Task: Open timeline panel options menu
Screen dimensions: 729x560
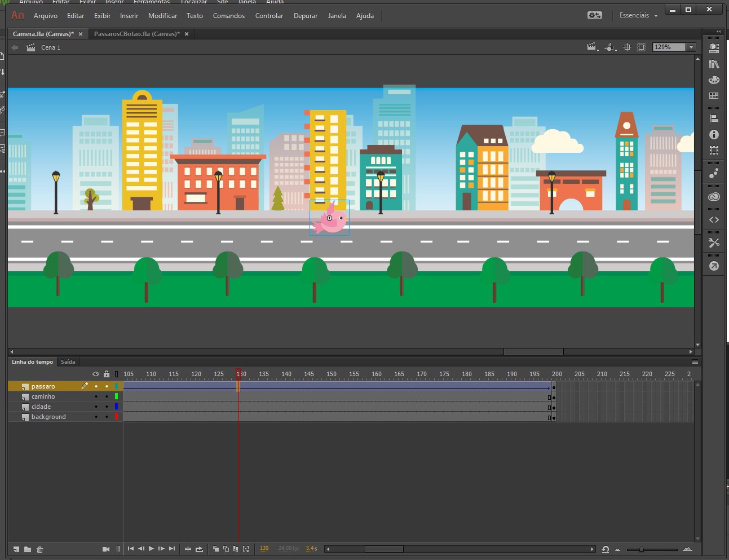Action: coord(695,361)
